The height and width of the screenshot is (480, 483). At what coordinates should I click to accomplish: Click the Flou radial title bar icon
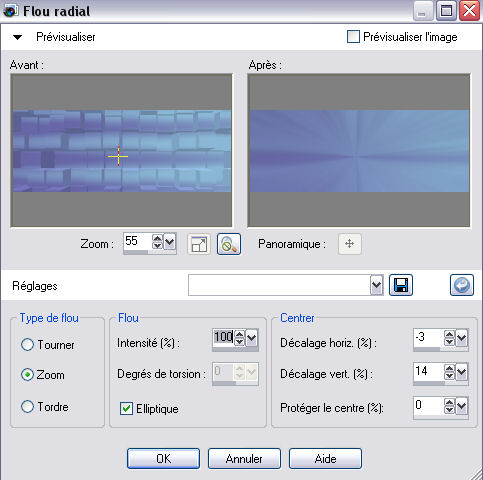click(10, 10)
